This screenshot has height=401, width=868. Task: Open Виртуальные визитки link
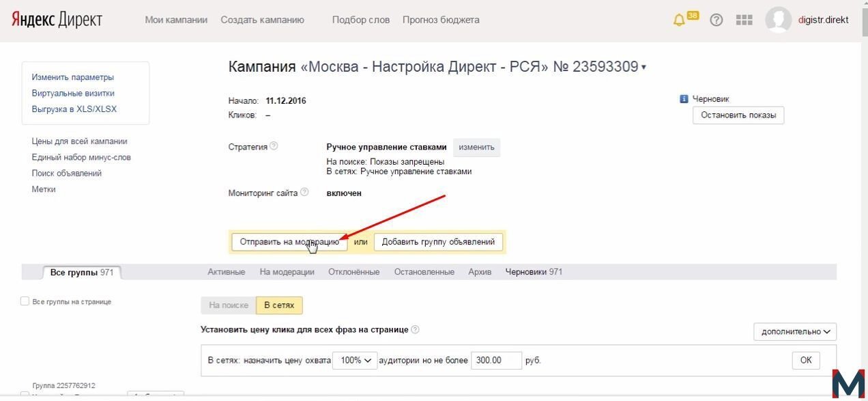73,93
